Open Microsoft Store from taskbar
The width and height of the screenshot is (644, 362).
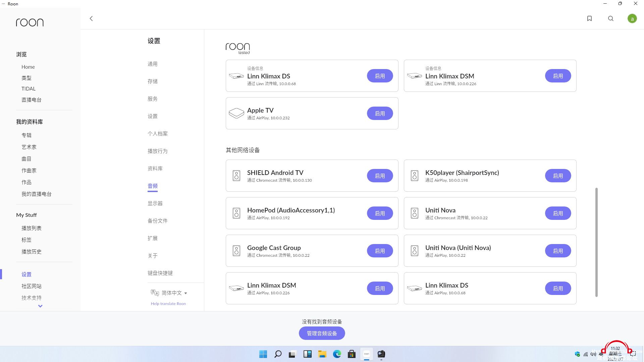(x=352, y=354)
